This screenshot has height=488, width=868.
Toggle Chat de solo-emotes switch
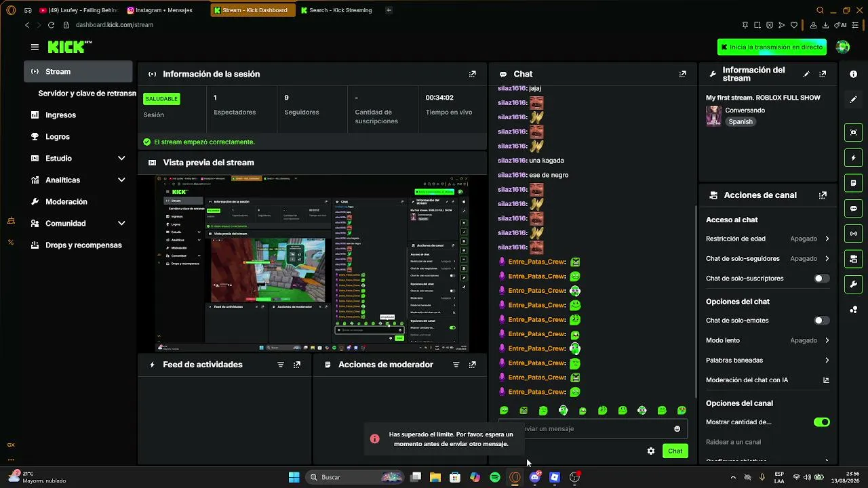coord(821,321)
